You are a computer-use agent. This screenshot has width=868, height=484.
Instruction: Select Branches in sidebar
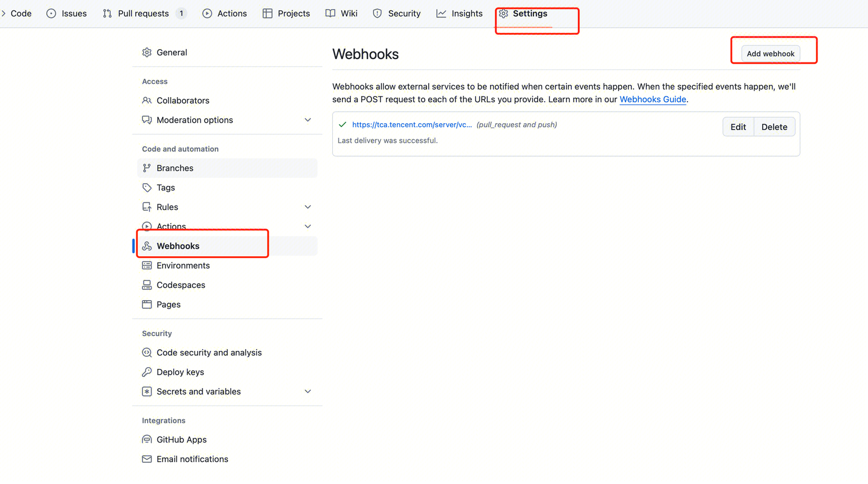point(227,168)
